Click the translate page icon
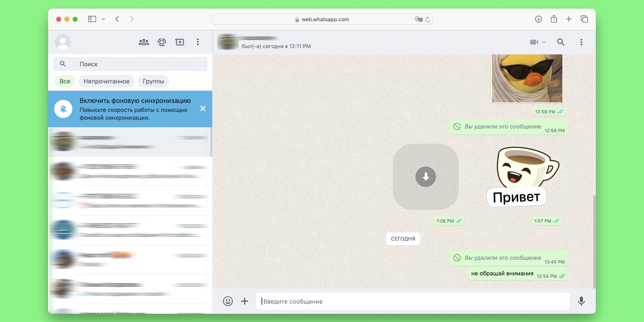644x322 pixels. point(418,19)
